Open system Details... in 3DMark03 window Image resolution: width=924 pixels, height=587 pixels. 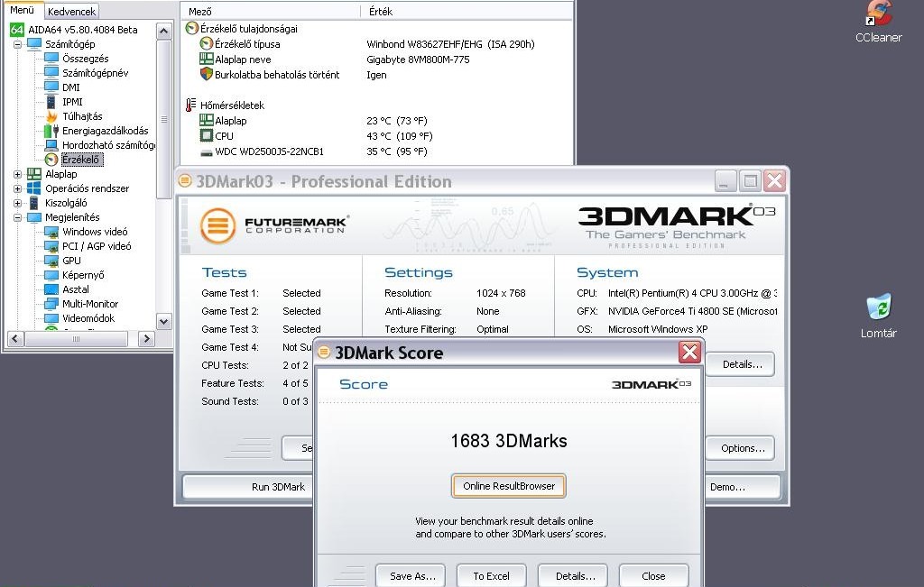(x=741, y=364)
